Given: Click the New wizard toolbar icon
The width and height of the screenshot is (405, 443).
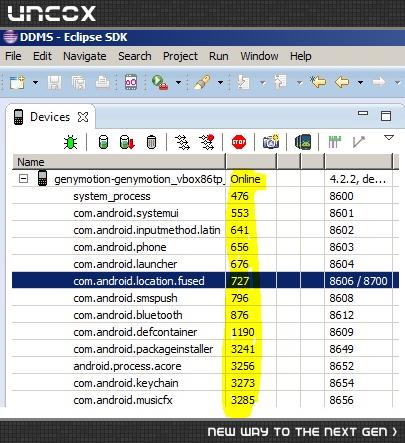Looking at the screenshot, I should tap(17, 82).
